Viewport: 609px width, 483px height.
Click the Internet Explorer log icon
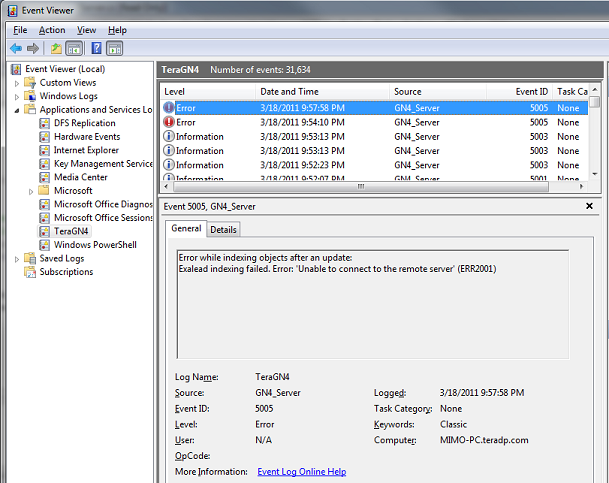coord(44,151)
